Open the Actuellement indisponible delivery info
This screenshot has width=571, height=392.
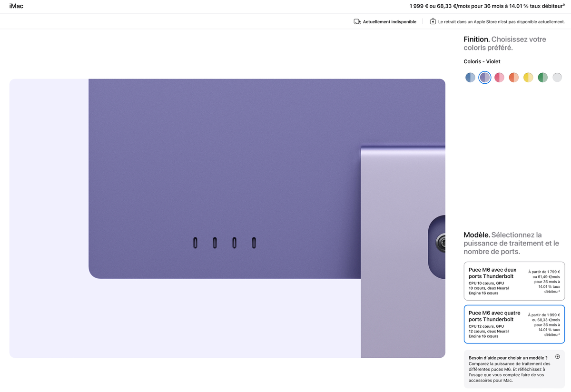click(390, 22)
